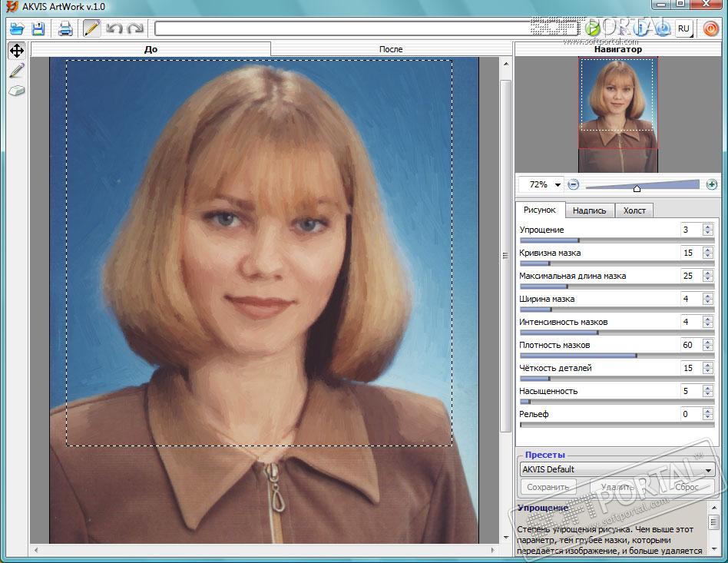The image size is (728, 563).
Task: Click the down arrow of image vertical scrollbar
Action: coord(505,538)
